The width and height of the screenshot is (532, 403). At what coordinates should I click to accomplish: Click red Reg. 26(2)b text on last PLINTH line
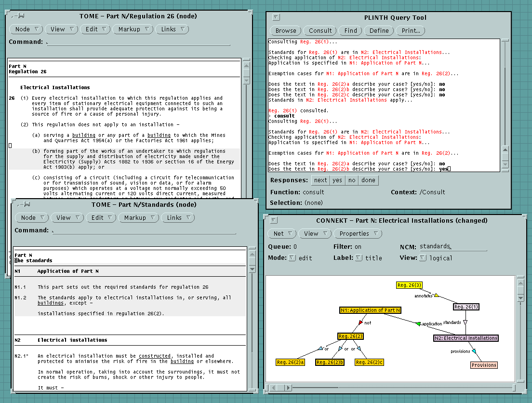333,169
